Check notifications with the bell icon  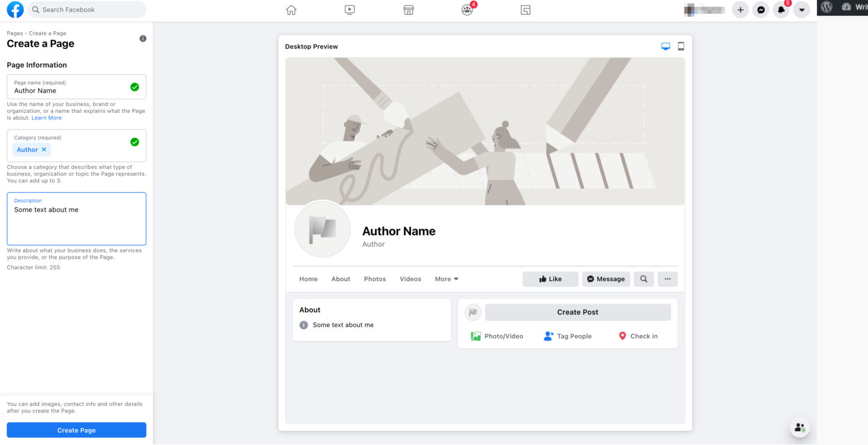[x=781, y=10]
